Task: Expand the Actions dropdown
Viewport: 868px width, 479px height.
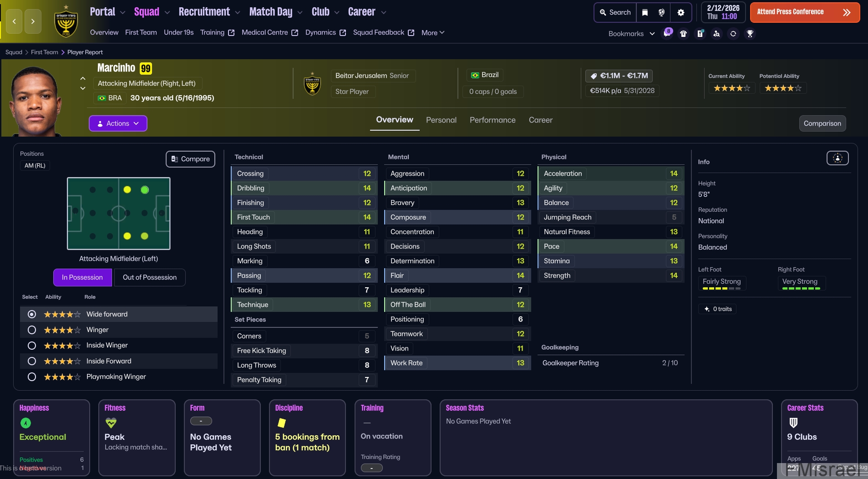Action: coord(118,123)
